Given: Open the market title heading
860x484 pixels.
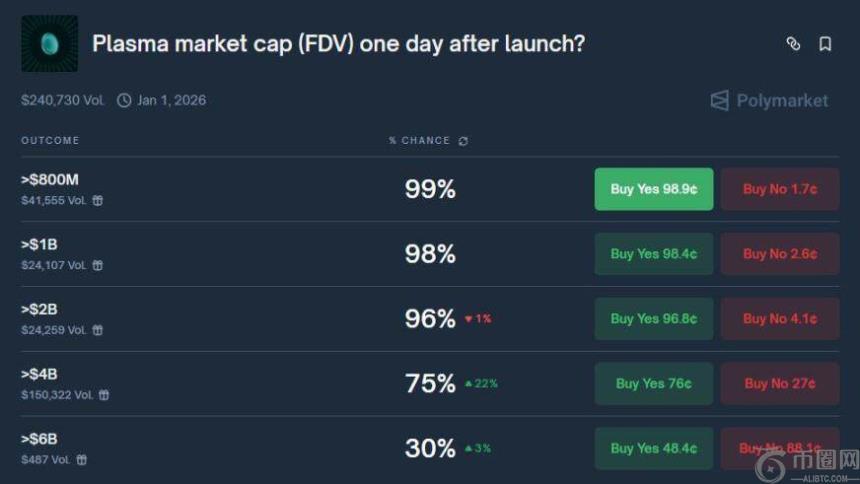Looking at the screenshot, I should 338,44.
